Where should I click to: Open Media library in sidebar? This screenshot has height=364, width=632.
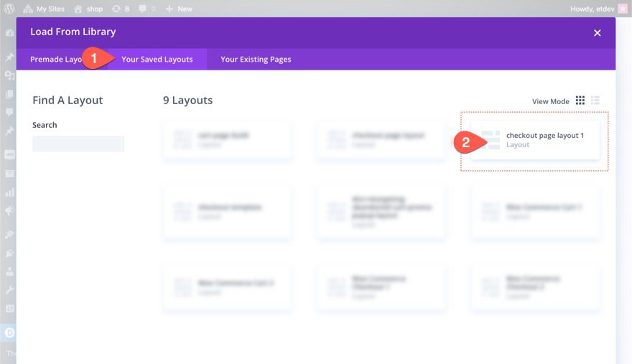9,75
